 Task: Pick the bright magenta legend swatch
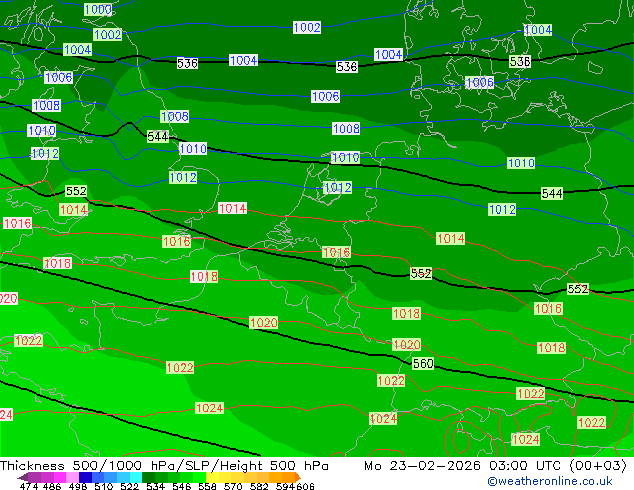(59, 477)
